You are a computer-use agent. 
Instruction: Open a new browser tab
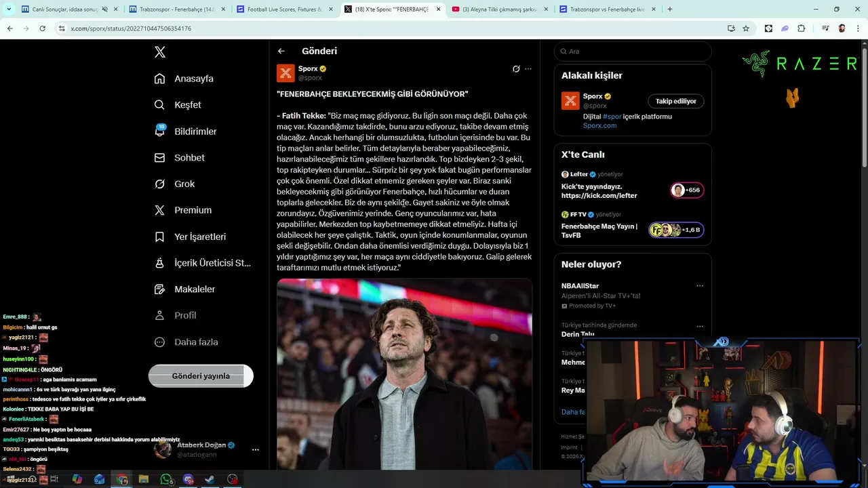(x=670, y=9)
